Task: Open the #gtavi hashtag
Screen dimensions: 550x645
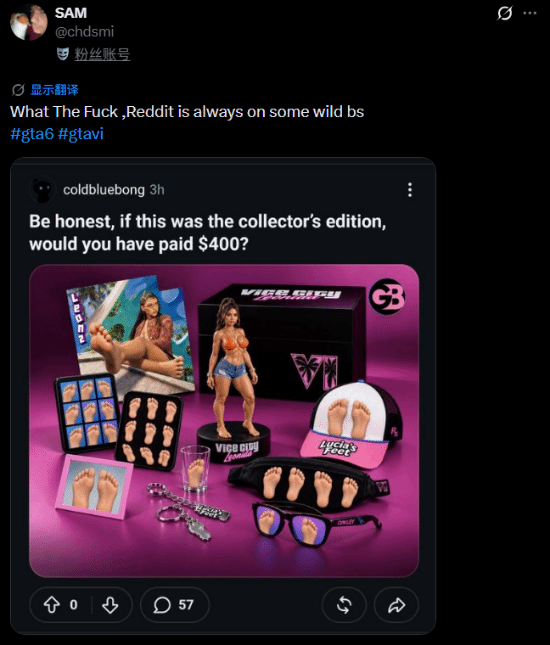Action: pos(81,134)
